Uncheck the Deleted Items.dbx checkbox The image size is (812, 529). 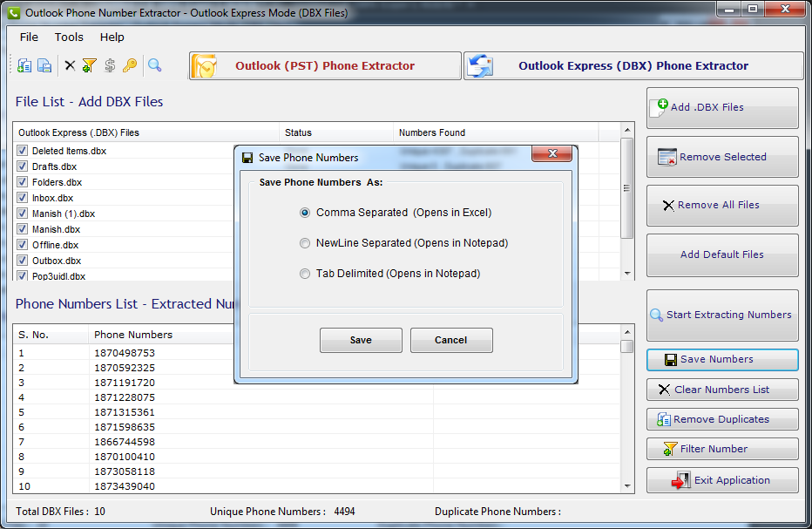[22, 150]
